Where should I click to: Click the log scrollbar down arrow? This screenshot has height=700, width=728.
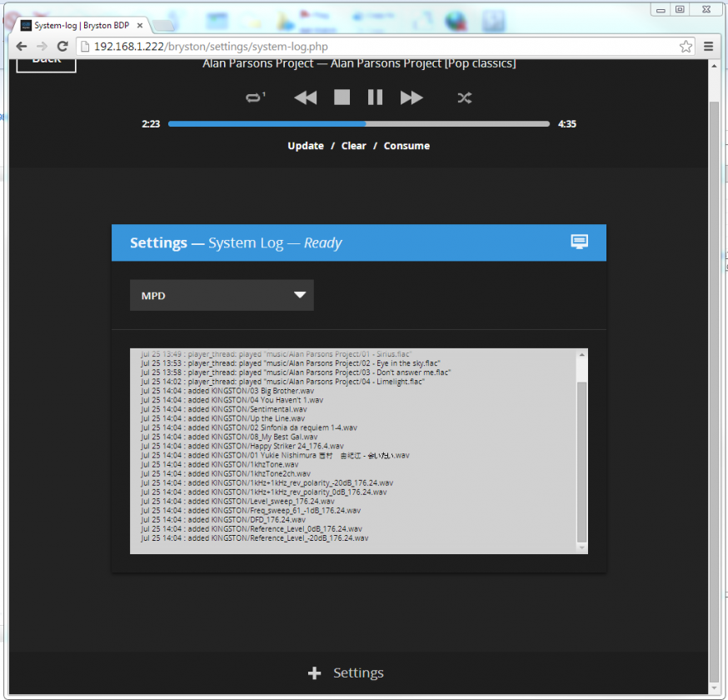[x=581, y=547]
